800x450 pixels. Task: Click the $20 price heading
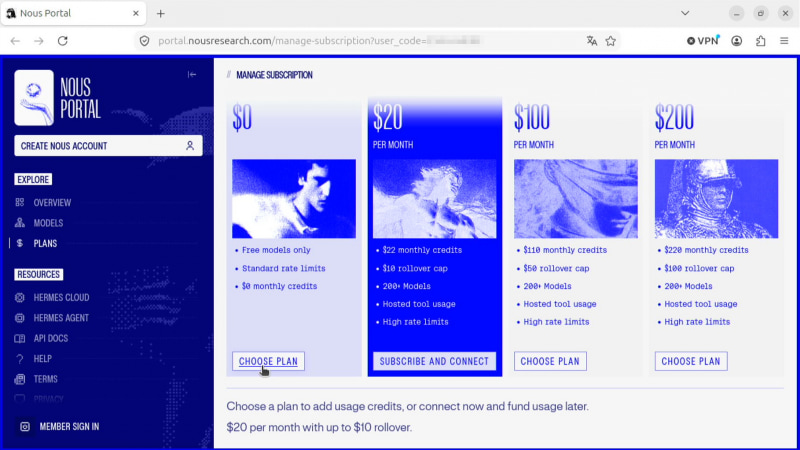(388, 117)
